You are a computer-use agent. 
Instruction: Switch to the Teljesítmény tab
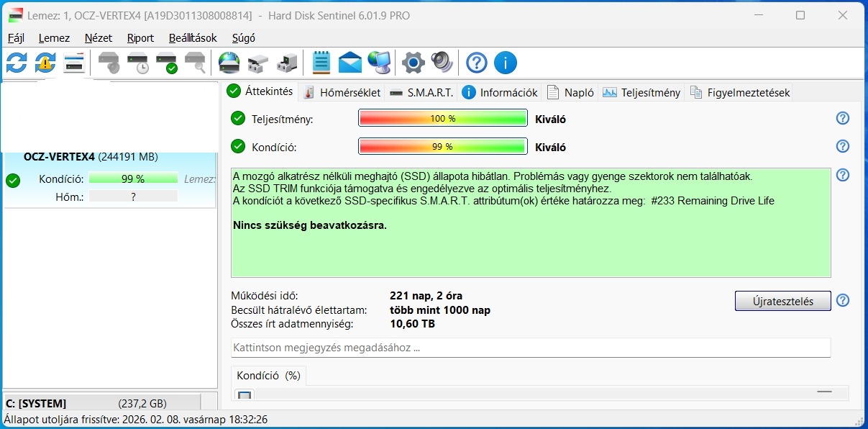click(x=641, y=92)
